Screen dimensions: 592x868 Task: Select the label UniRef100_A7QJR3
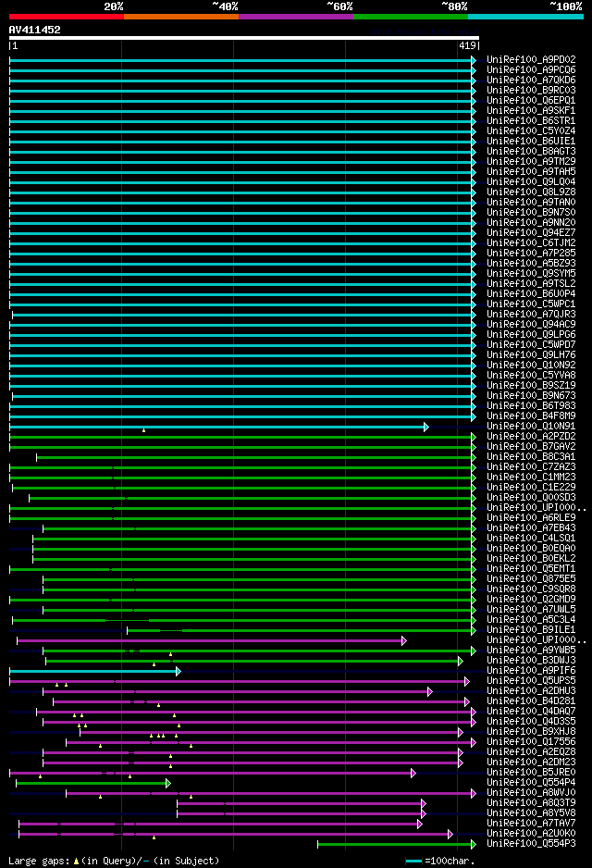click(531, 314)
